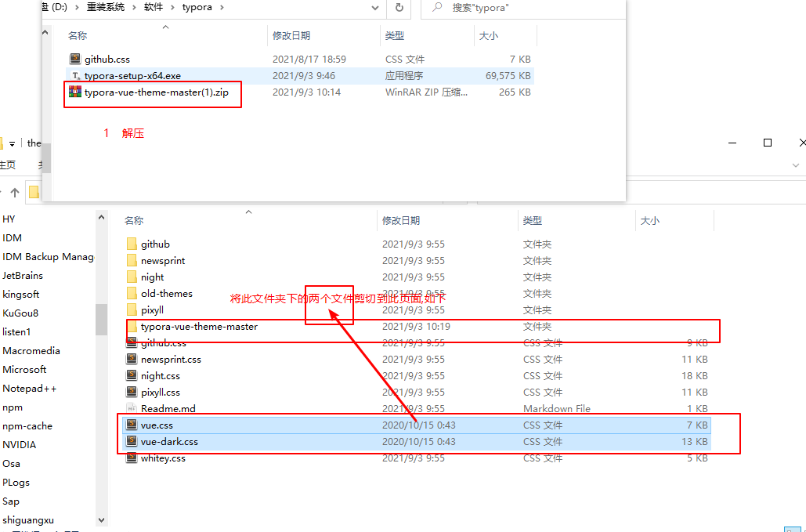Screen dimensions: 806x532
Task: Click the newsprint folder icon
Action: [132, 260]
